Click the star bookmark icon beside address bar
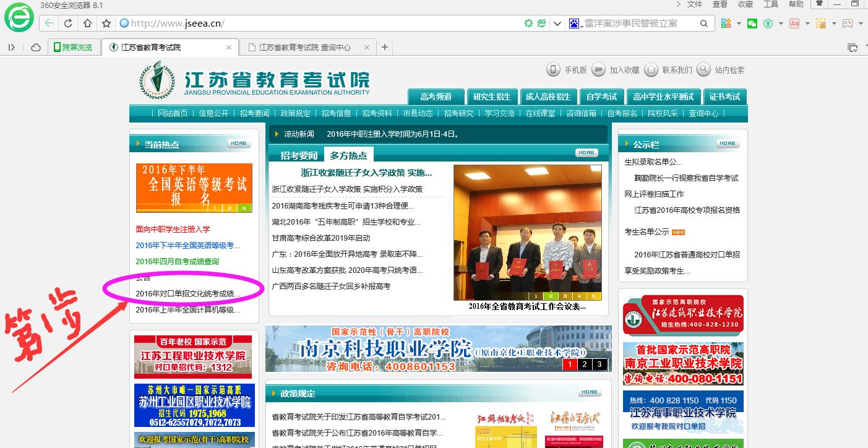The width and height of the screenshot is (868, 448). tap(106, 24)
